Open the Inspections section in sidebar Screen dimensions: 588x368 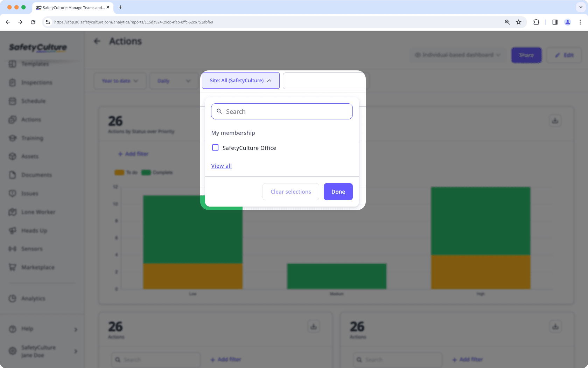37,82
